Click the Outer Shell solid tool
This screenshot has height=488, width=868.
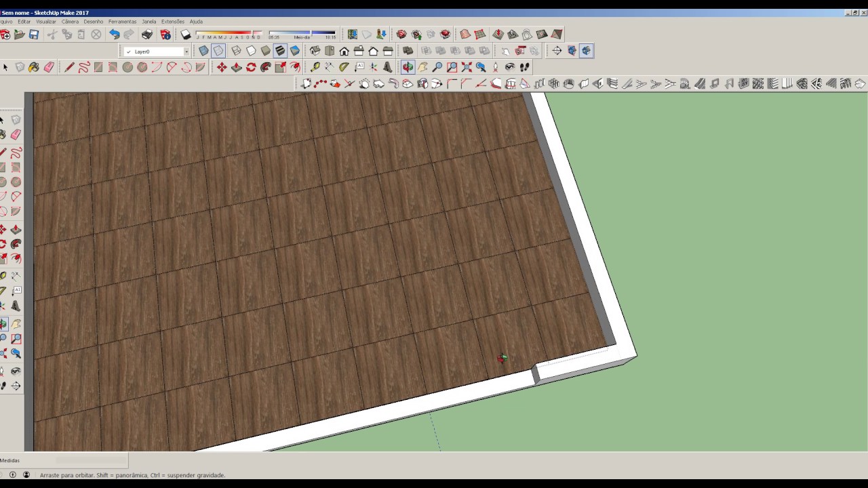coord(408,51)
